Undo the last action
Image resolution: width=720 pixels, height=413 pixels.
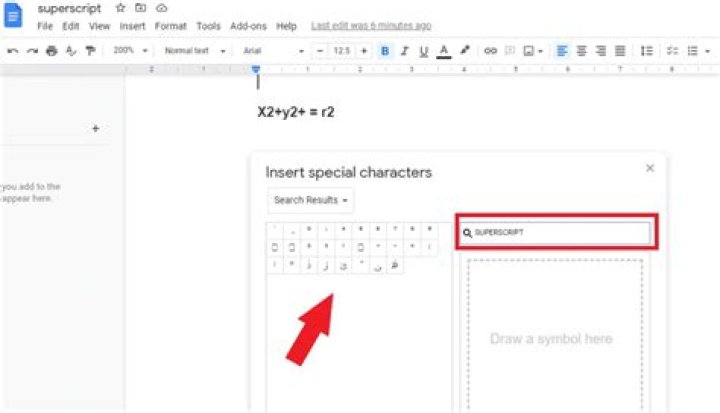coord(13,51)
